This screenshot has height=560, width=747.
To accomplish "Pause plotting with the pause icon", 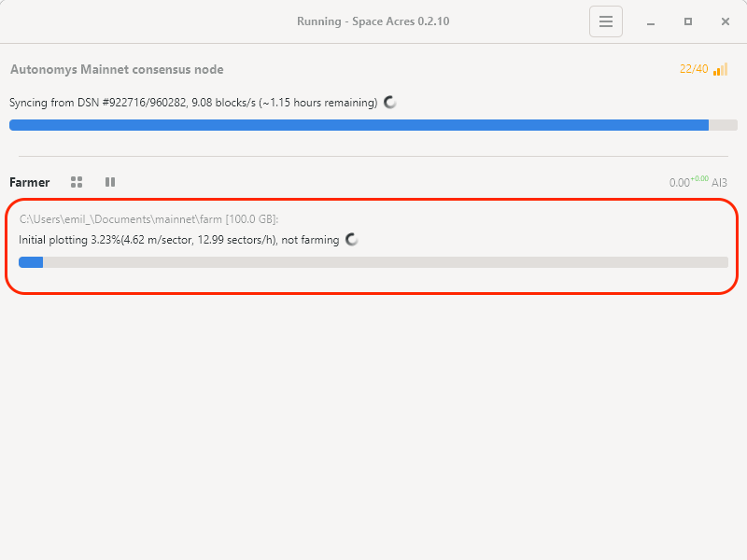I will (x=110, y=182).
